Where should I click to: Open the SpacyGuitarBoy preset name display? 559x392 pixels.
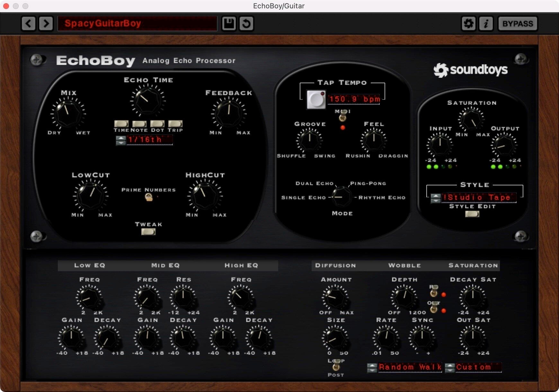[138, 23]
